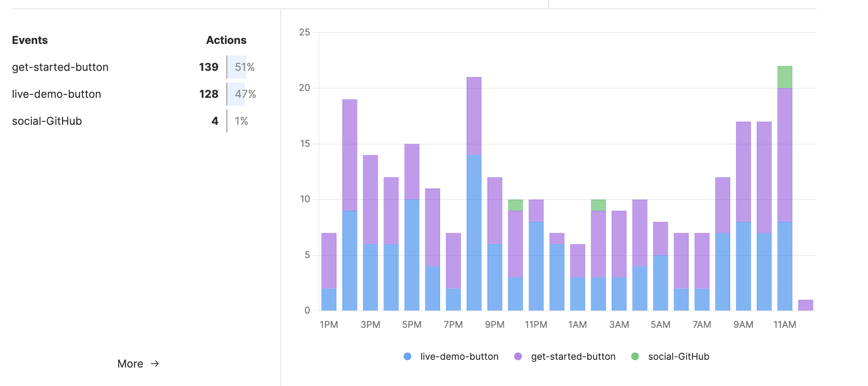868x386 pixels.
Task: Click the tiny purple bar after 11AM
Action: [x=805, y=305]
